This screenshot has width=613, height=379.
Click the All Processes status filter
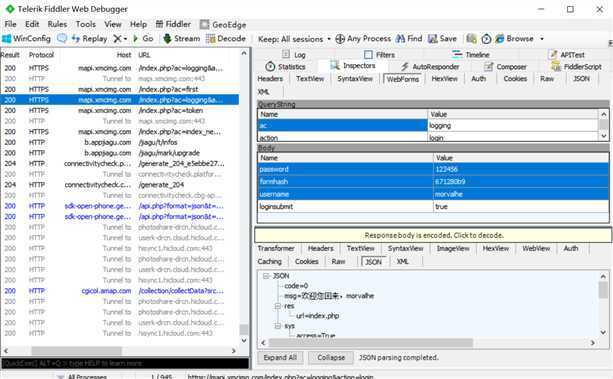[82, 376]
